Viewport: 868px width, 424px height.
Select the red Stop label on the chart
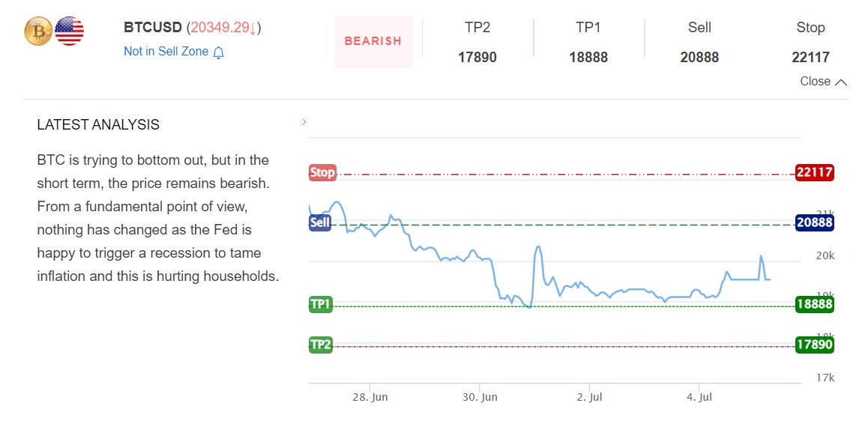[x=322, y=173]
